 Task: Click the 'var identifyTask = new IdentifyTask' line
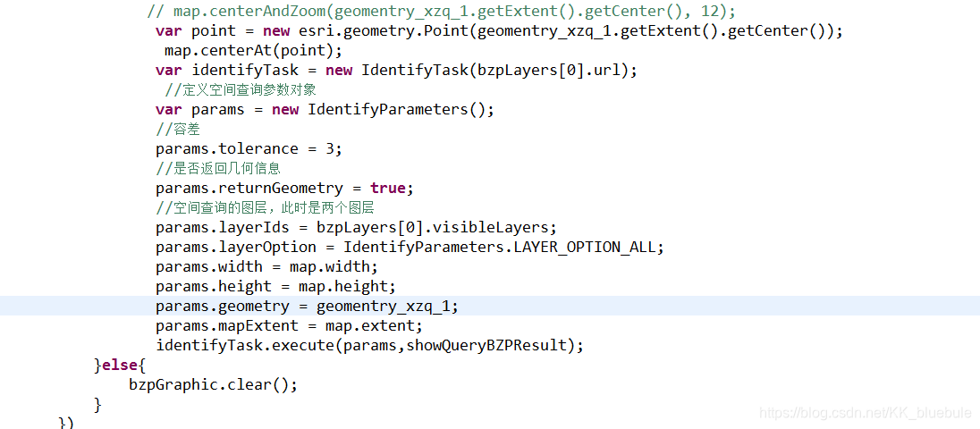click(x=396, y=70)
